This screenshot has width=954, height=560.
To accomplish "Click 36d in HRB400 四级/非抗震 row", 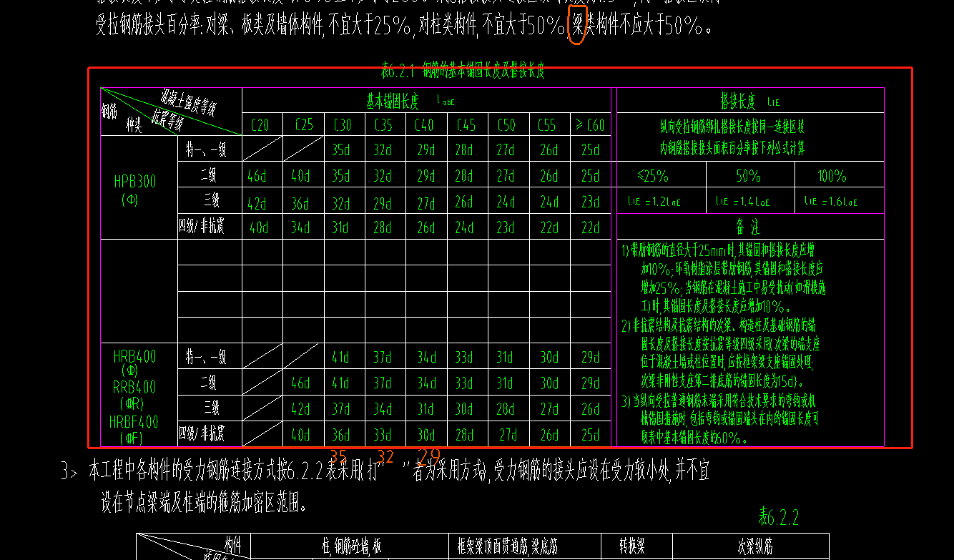I will [x=341, y=435].
